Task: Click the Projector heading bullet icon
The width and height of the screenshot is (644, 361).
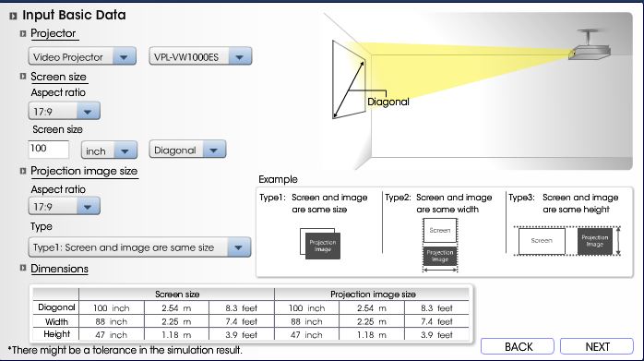Action: point(23,34)
